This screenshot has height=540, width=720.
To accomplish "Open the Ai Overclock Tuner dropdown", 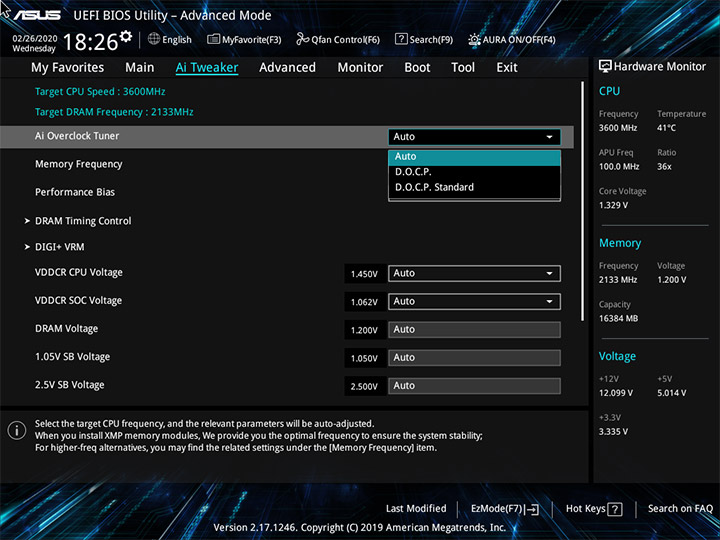I will (474, 137).
